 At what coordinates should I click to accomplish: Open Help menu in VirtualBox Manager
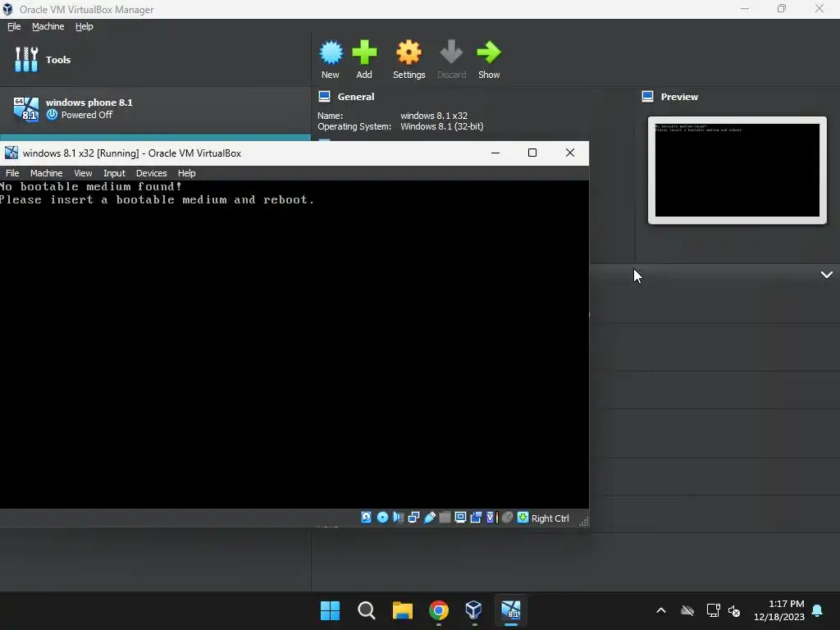[84, 26]
